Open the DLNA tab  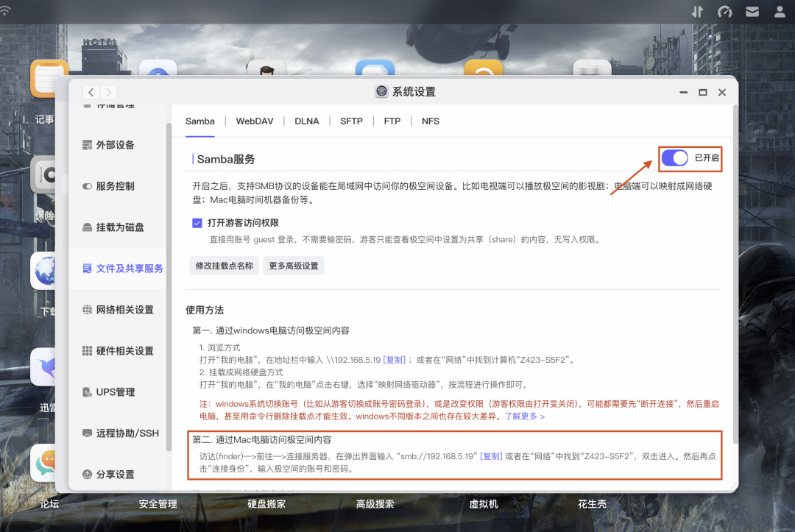[307, 121]
